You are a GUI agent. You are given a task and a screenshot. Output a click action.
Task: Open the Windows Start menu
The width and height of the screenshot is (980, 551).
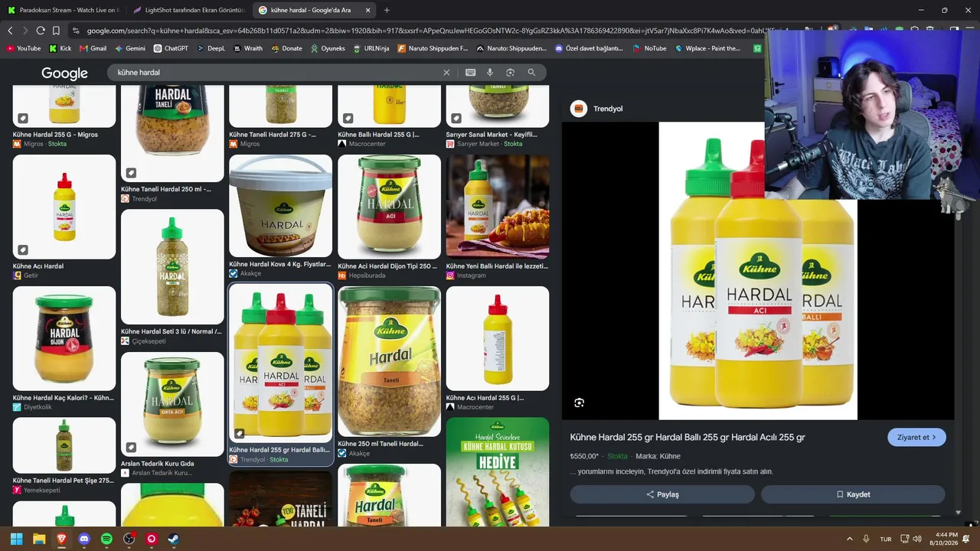[16, 539]
